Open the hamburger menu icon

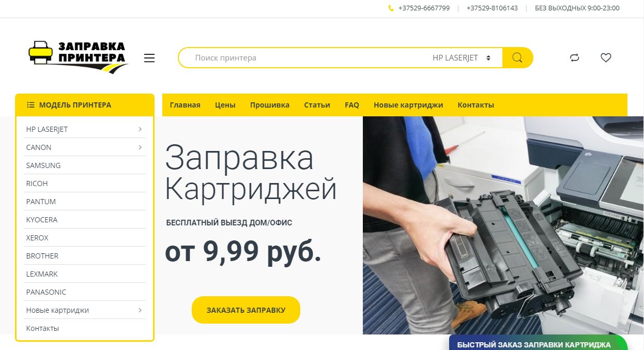(x=149, y=58)
